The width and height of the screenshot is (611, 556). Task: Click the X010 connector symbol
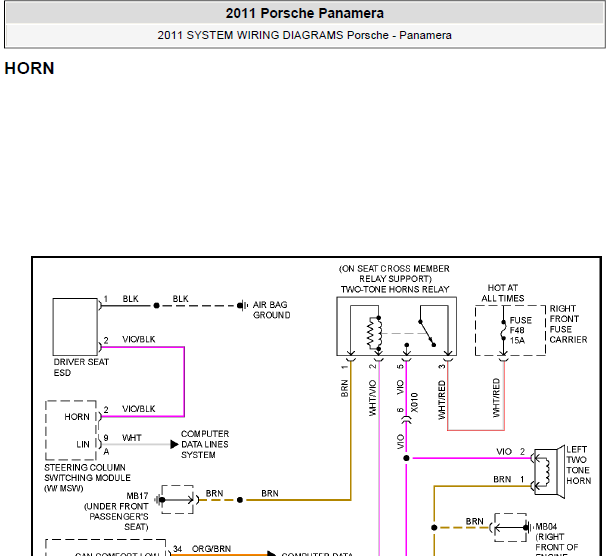(406, 420)
